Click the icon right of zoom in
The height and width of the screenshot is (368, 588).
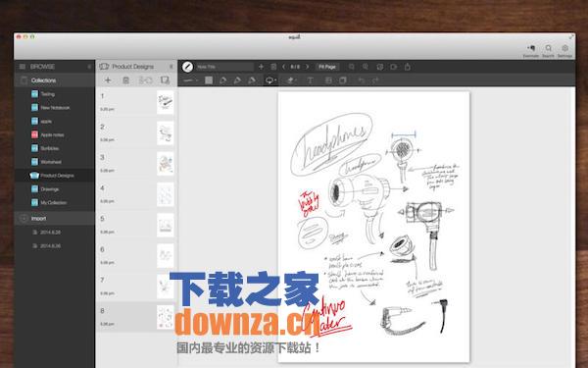click(379, 67)
